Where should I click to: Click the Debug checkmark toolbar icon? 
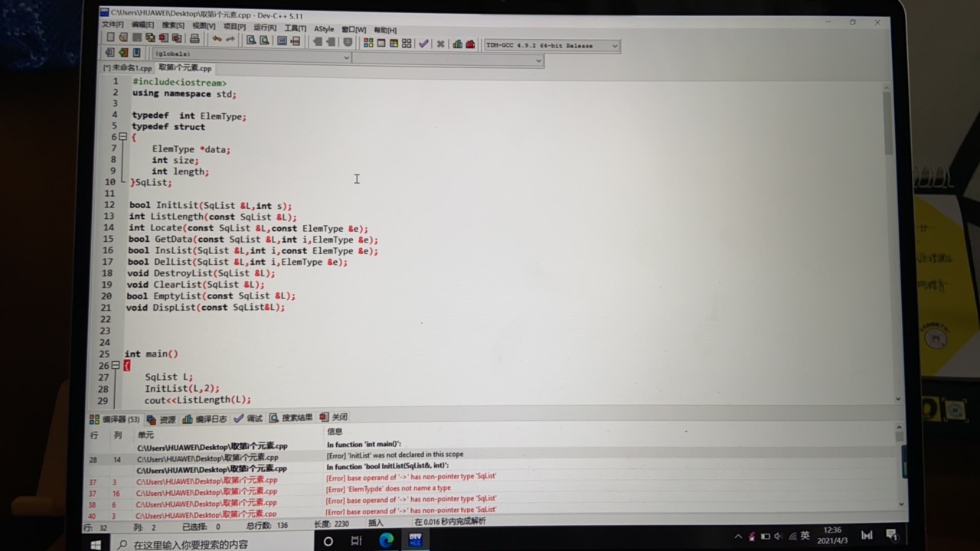point(423,44)
